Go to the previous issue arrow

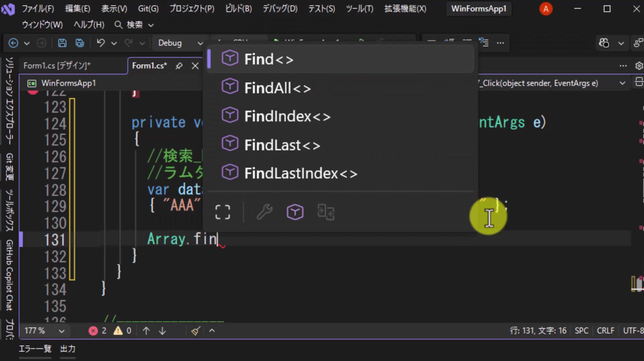coord(146,331)
